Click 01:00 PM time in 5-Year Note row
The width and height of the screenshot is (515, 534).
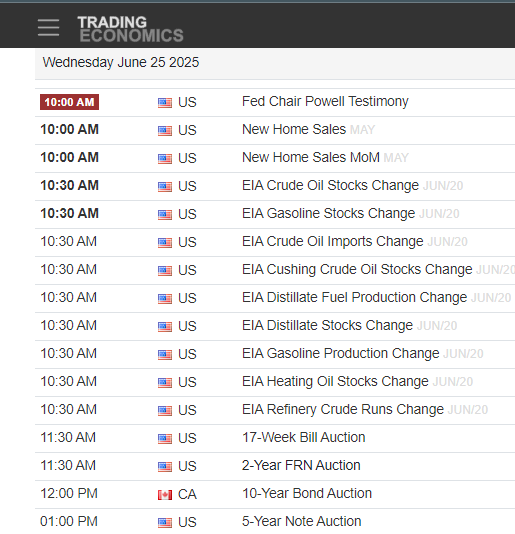click(x=69, y=521)
